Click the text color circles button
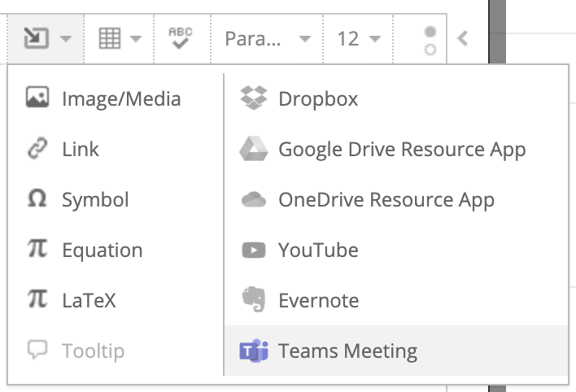 point(430,39)
